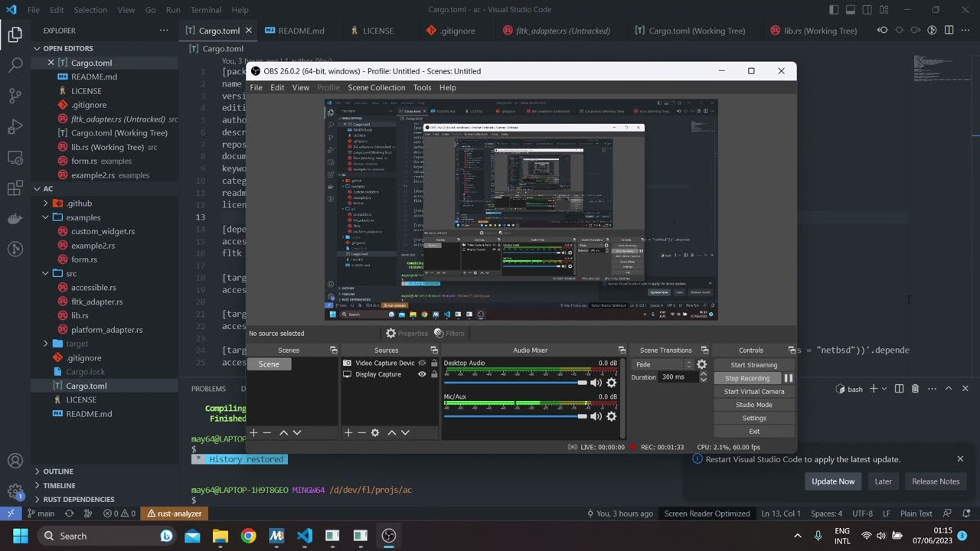Open Mic/Aux settings gear in OBS
The height and width of the screenshot is (551, 980).
(611, 416)
